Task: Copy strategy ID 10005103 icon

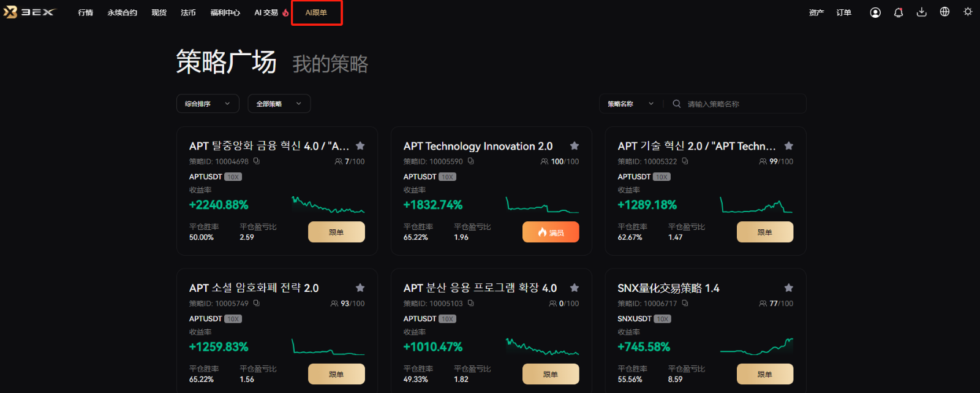Action: (470, 303)
